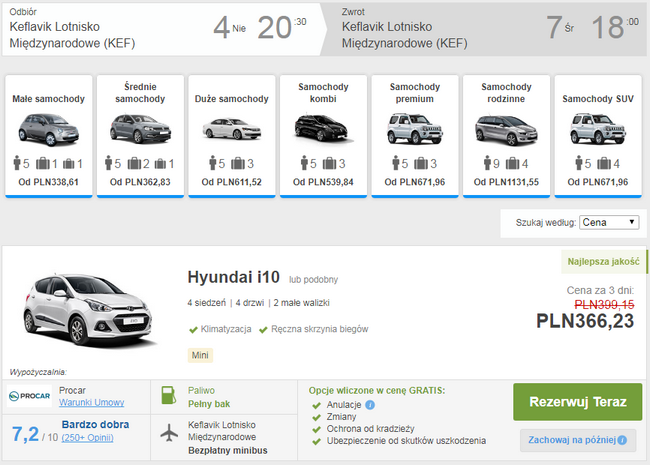
Task: Click the crossed-out price PLN399,15
Action: [604, 305]
